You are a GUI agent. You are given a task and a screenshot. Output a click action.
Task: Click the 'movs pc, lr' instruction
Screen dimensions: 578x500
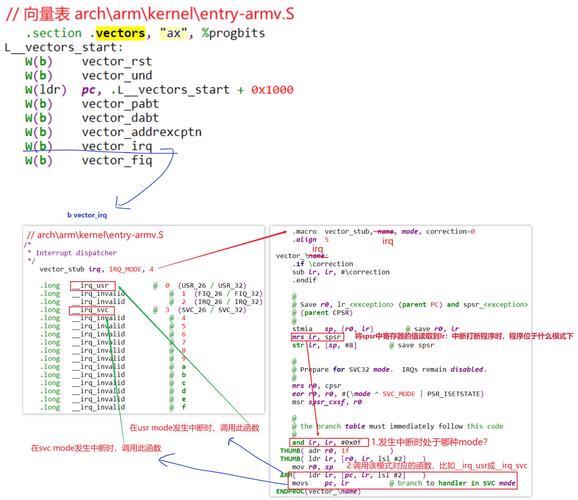pos(320,483)
